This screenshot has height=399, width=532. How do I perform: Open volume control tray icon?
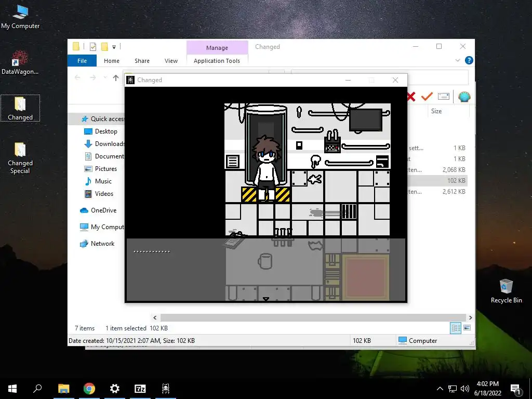[x=465, y=389]
